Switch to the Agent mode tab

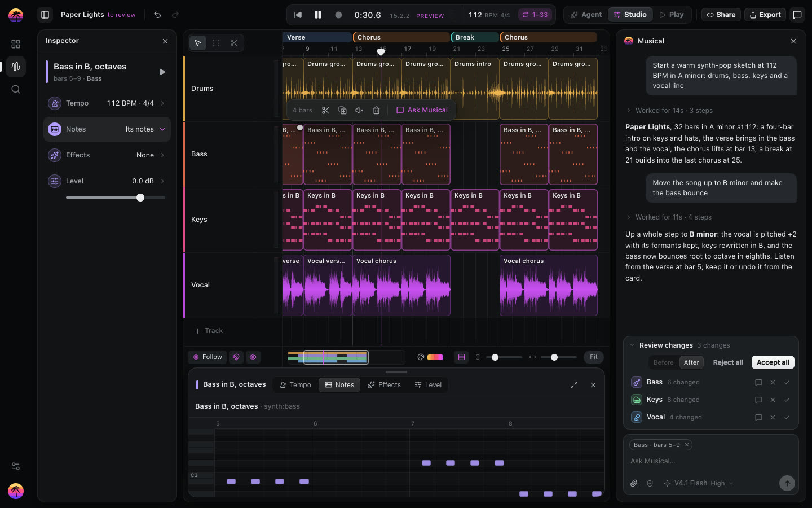tap(586, 15)
